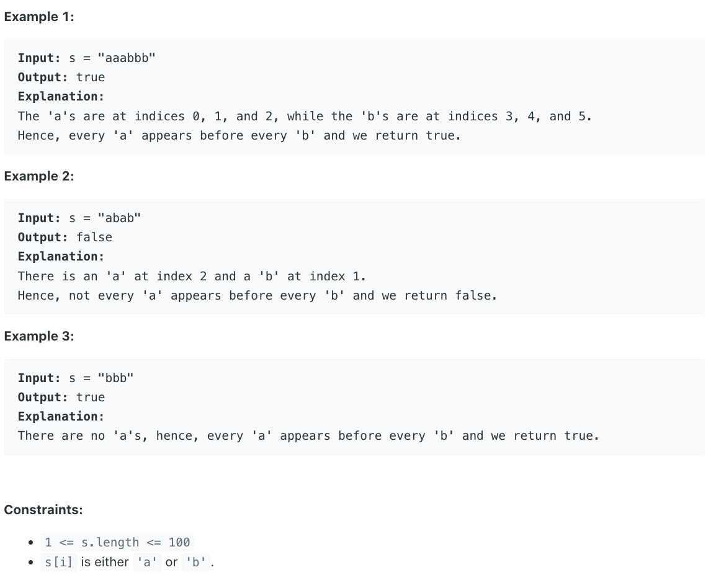Click the constraint "1 <= s.length <= 100"
The image size is (716, 588).
point(117,542)
